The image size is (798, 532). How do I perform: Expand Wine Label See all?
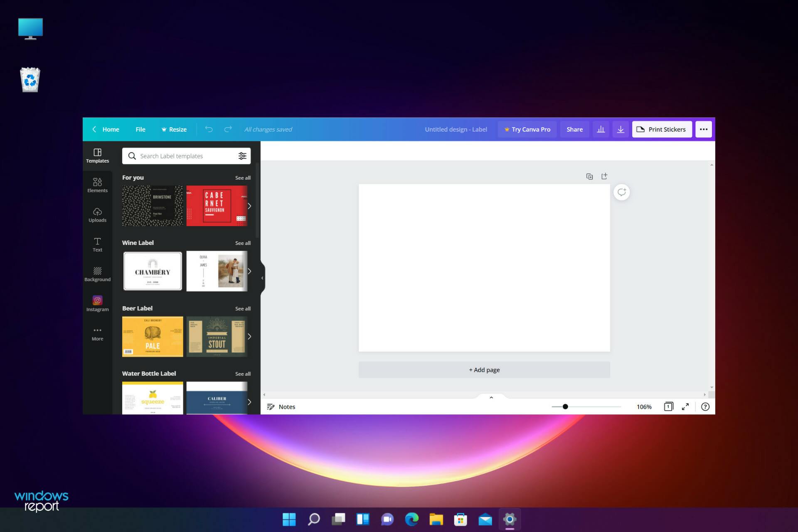[x=242, y=242]
